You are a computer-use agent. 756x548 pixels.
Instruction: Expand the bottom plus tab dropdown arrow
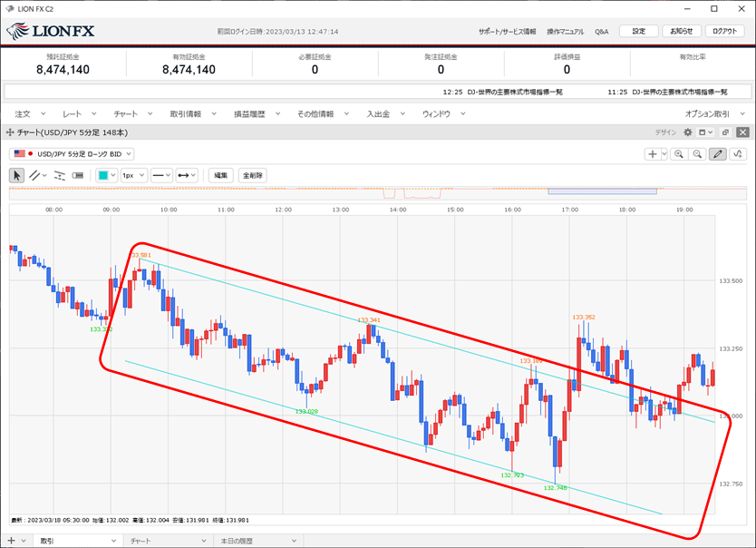24,541
